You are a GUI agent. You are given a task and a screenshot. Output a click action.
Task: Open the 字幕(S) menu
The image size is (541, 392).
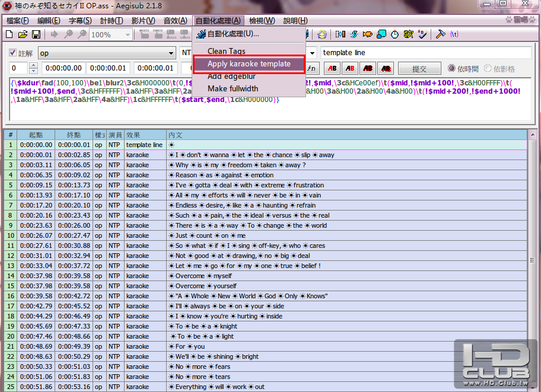(80, 21)
